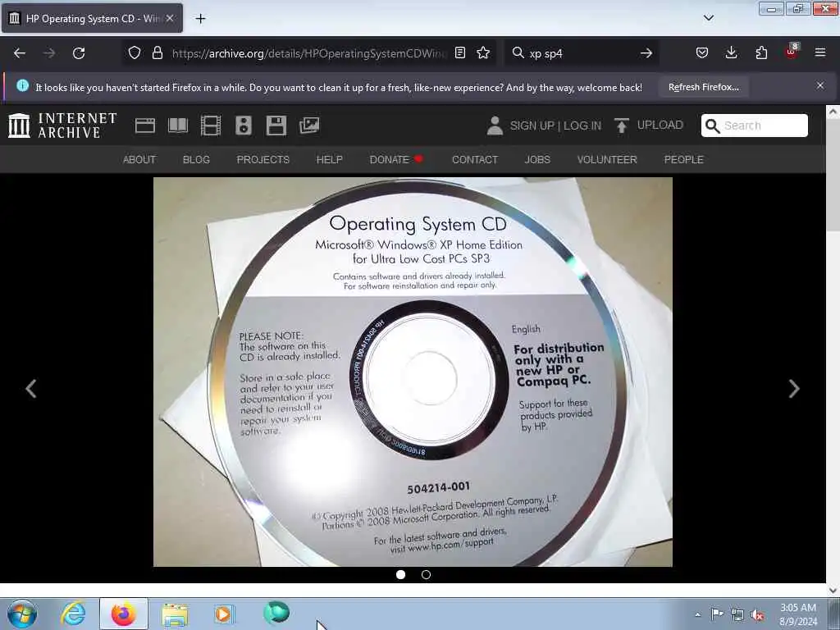Open the taskbar clock showing 3:05 AM

[798, 614]
